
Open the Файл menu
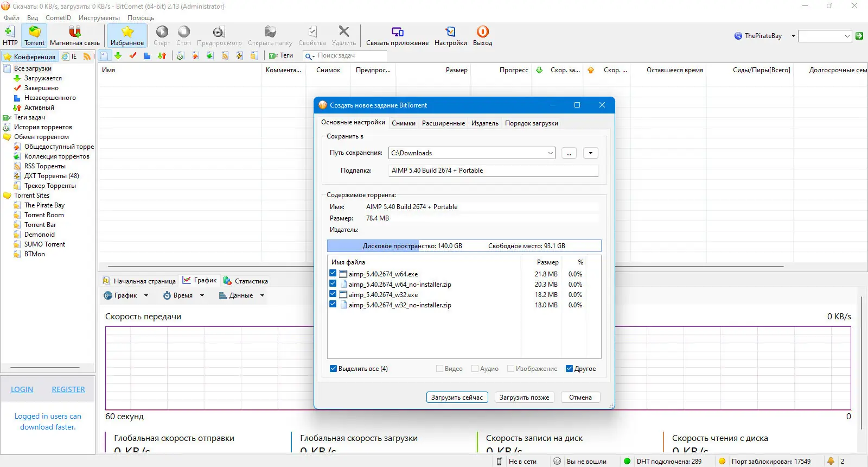pos(11,17)
